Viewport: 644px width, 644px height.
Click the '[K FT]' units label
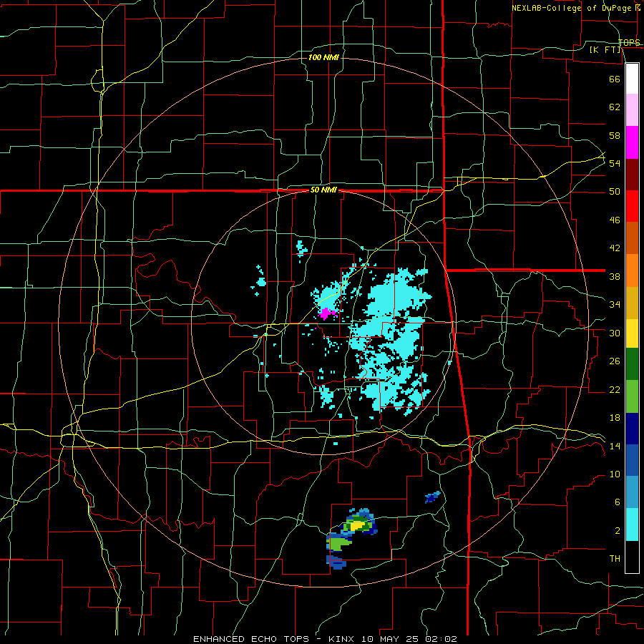tap(605, 49)
